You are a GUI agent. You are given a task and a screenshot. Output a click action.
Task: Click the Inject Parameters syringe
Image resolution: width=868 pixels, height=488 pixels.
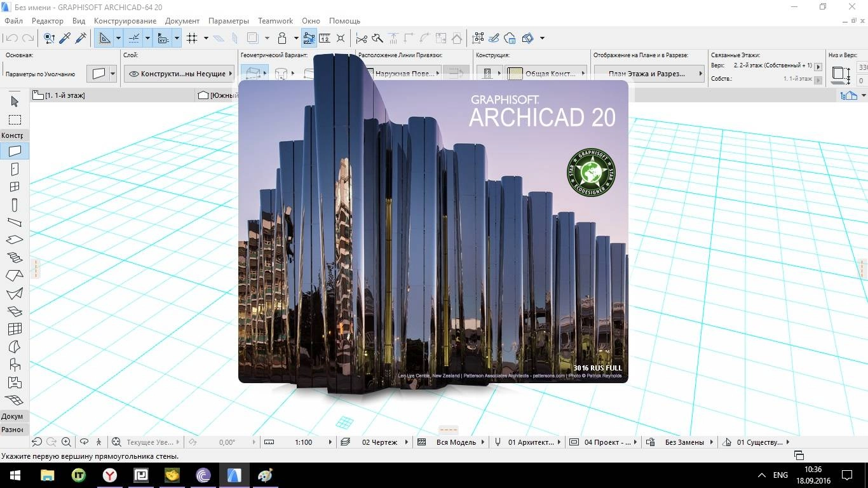[x=81, y=38]
